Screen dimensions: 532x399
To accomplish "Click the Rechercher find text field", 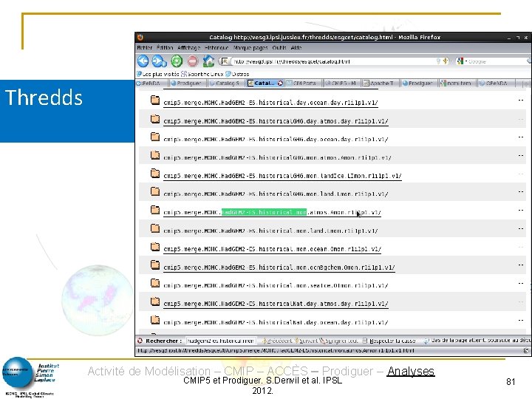I will click(x=221, y=341).
